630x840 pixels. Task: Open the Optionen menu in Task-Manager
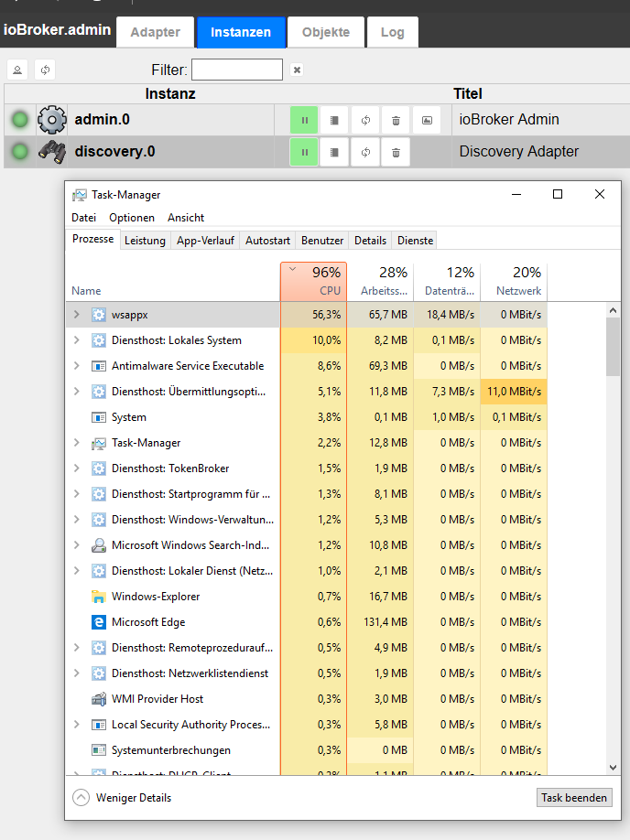[132, 218]
